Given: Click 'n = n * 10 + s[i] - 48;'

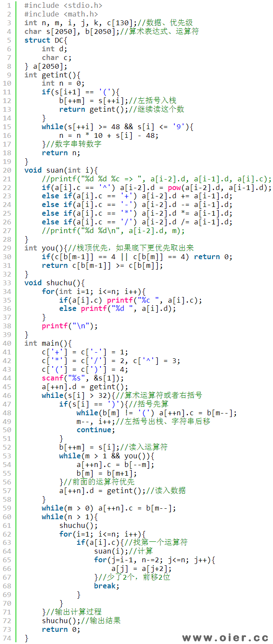Looking at the screenshot, I should click(109, 135).
